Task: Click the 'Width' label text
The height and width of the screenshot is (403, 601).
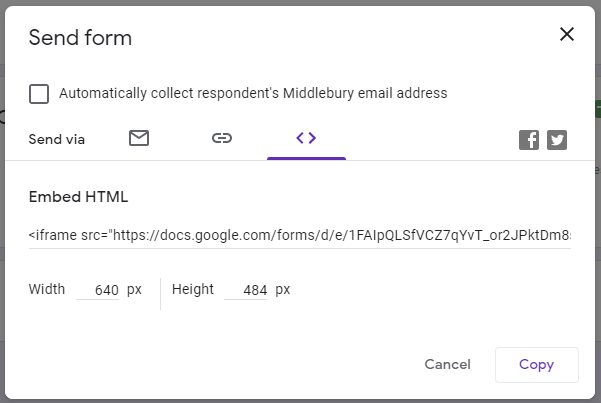Action: (x=47, y=290)
